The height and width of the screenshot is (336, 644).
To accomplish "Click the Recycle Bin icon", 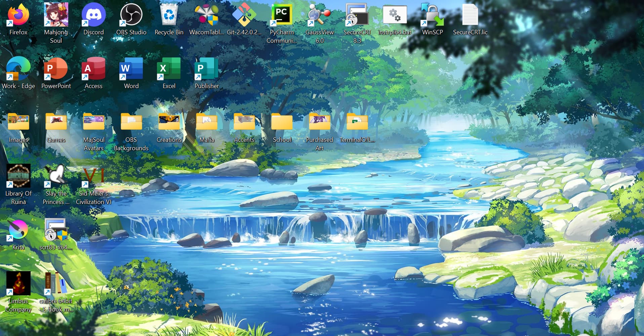I will [x=169, y=15].
